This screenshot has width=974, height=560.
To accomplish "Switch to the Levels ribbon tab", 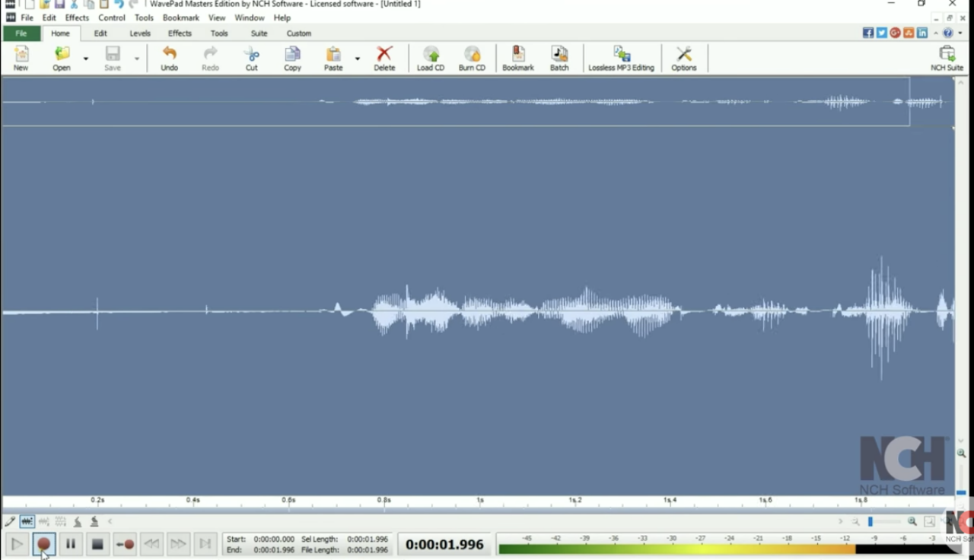I will click(x=140, y=33).
